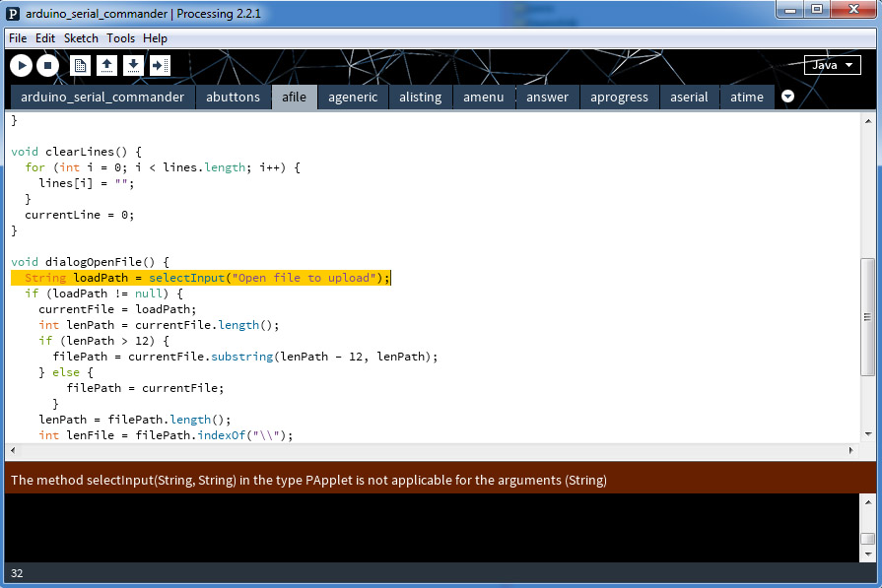Switch to the abuttons tab
Screen dimensions: 882x588
(233, 98)
